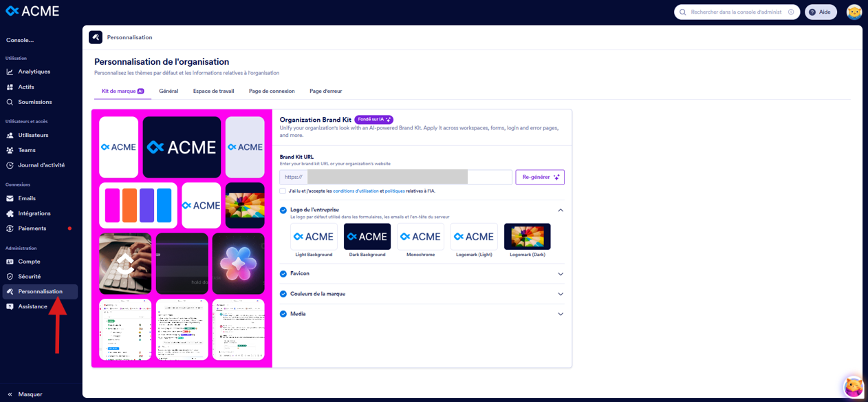
Task: Click the Re-générer button
Action: pyautogui.click(x=539, y=177)
